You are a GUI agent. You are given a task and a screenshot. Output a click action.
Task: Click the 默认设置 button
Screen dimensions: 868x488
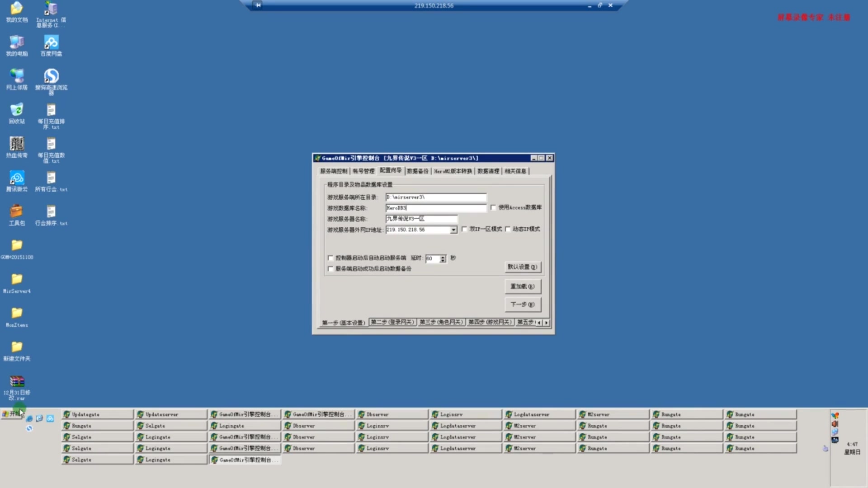(x=523, y=267)
